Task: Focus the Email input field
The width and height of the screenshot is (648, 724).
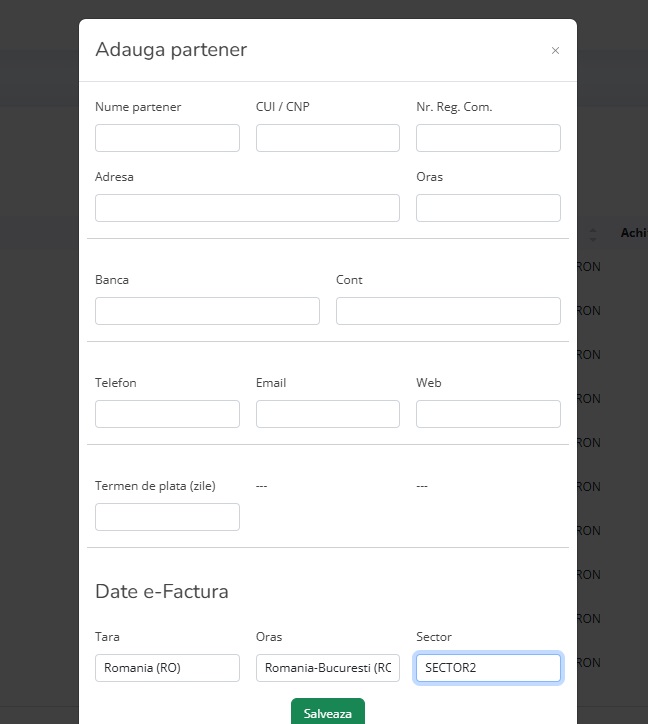Action: [327, 414]
